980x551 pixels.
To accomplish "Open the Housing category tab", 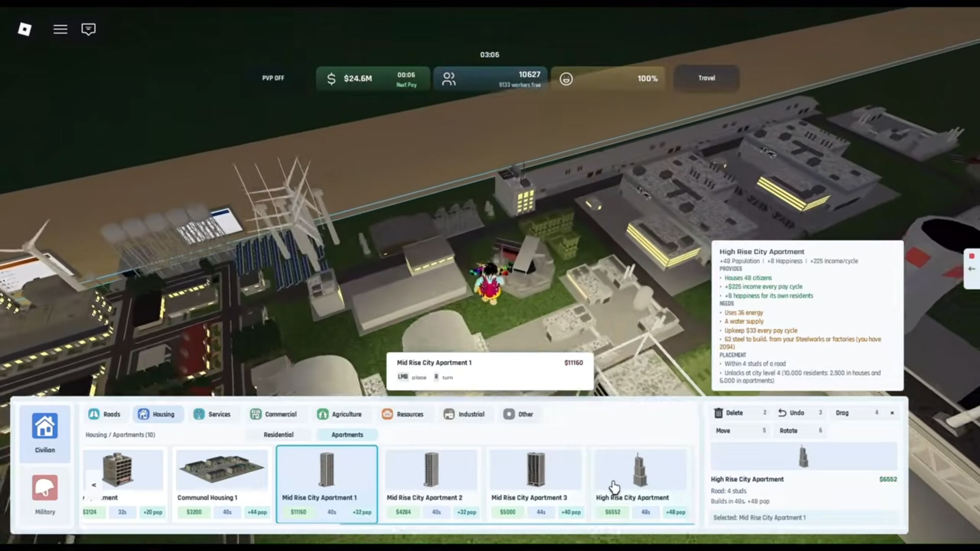I will point(158,414).
